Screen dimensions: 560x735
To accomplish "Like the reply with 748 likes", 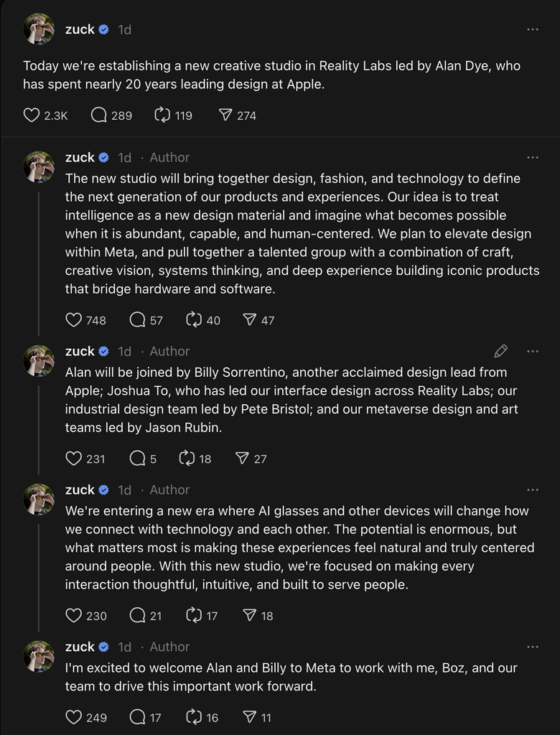I will [x=74, y=320].
